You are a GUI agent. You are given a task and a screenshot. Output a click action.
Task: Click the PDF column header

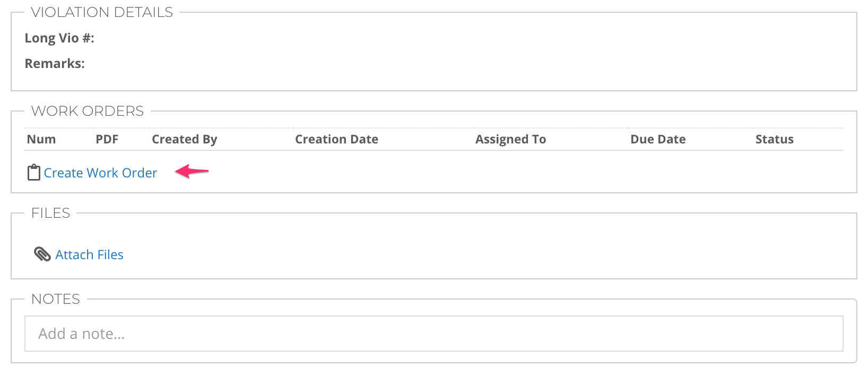pos(107,139)
